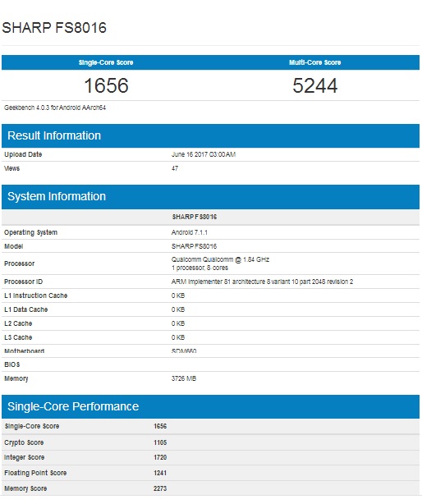Image resolution: width=422 pixels, height=504 pixels.
Task: Click the Single-Core Score row label in performance table
Action: (31, 426)
